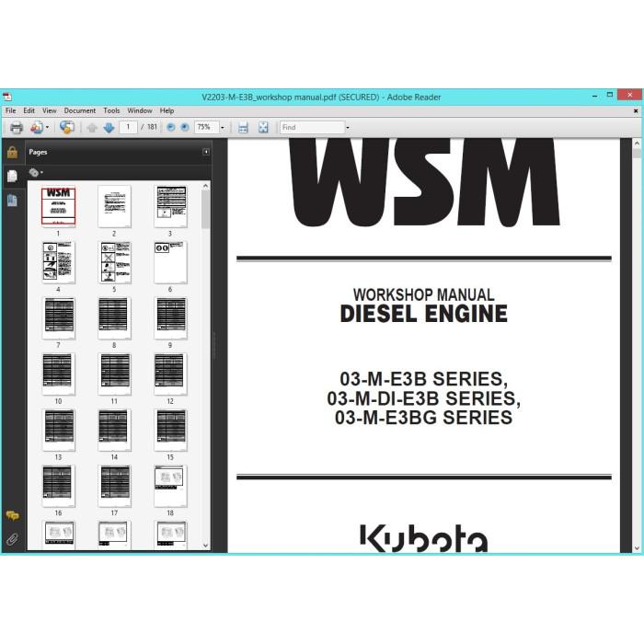Click the Find text field

point(312,127)
